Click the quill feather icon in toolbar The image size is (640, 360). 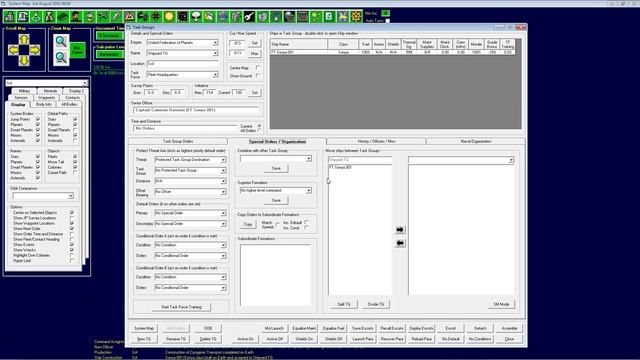tap(116, 17)
